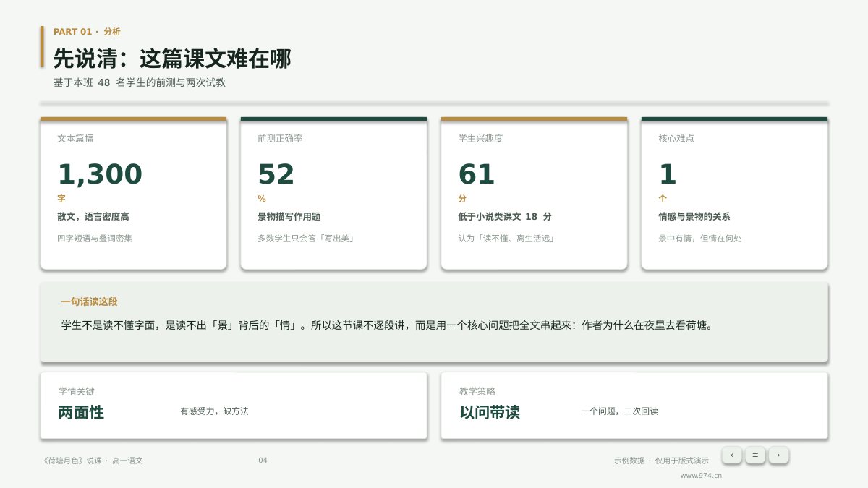
Task: Click 认为「读不懂、离生活远」 note
Action: (x=507, y=239)
